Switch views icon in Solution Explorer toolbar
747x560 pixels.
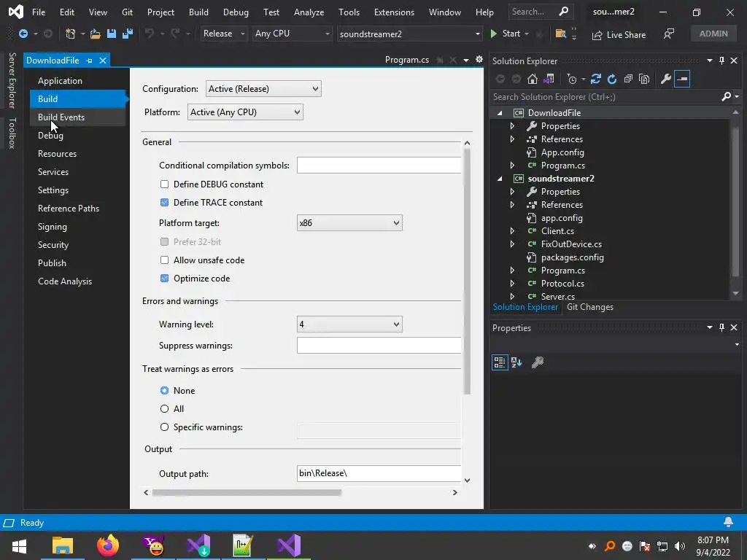(549, 79)
